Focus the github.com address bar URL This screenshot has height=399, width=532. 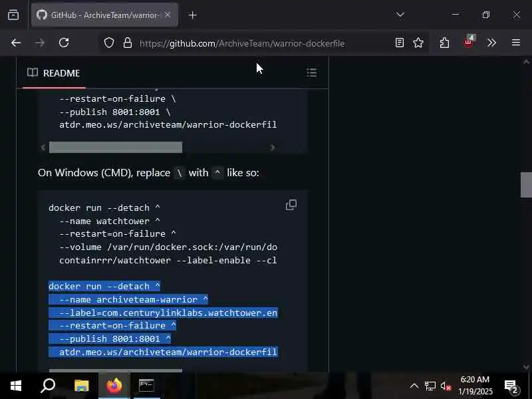pyautogui.click(x=242, y=43)
